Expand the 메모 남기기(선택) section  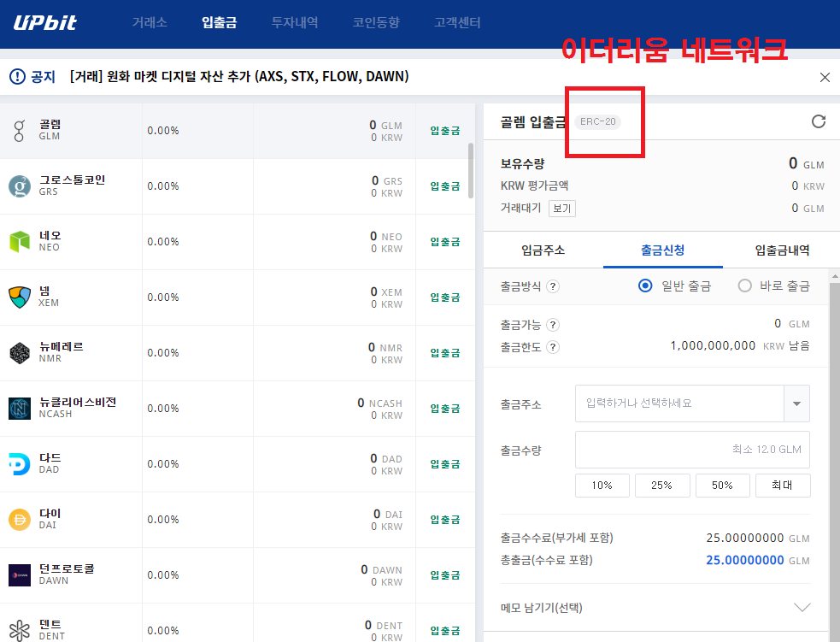(x=802, y=608)
